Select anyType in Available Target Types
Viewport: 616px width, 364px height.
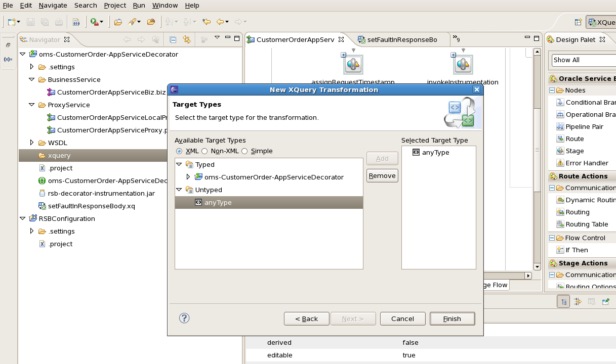tap(269, 202)
